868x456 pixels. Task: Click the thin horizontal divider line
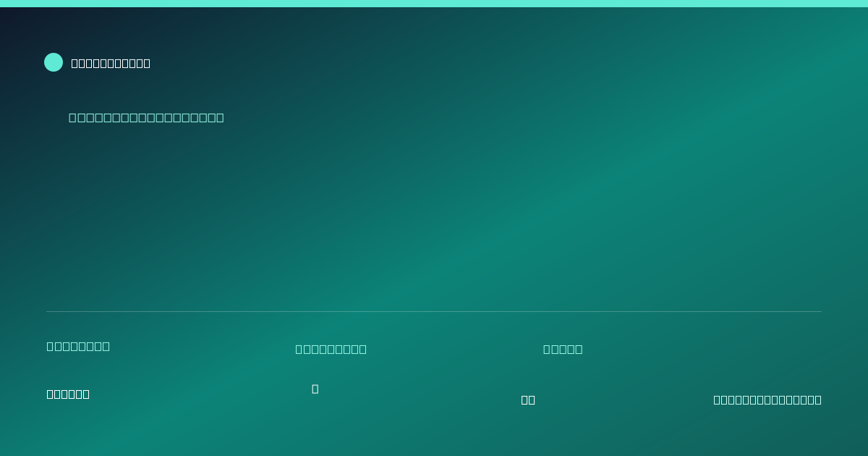coord(434,311)
